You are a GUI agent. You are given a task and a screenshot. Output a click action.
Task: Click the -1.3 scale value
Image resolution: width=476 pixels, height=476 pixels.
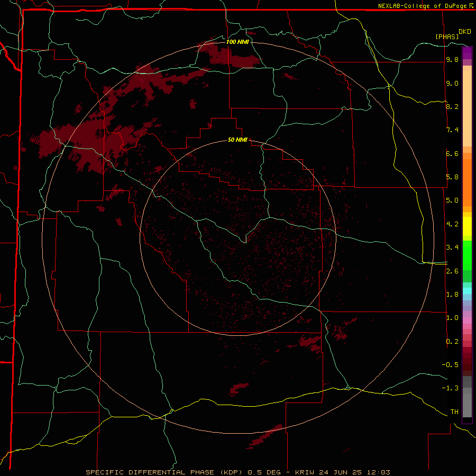click(x=450, y=388)
